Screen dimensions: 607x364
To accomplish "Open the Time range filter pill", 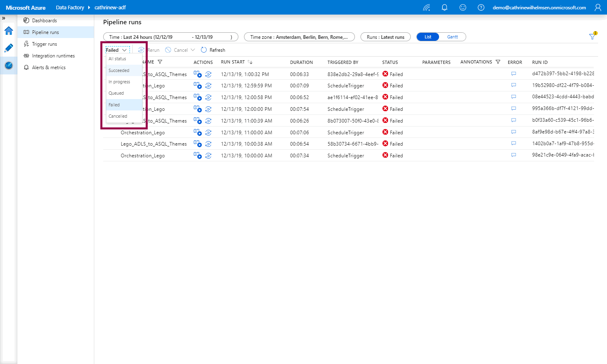I will [x=170, y=37].
